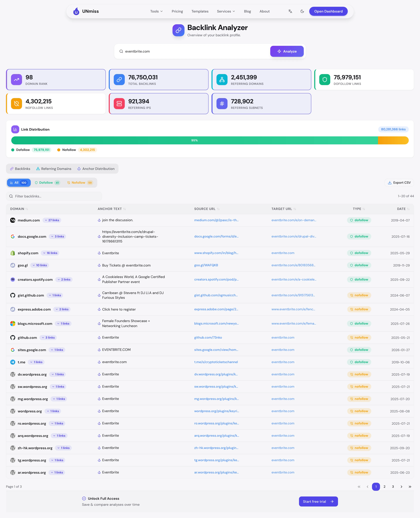Click the shopify.com bag favicon

pos(13,253)
